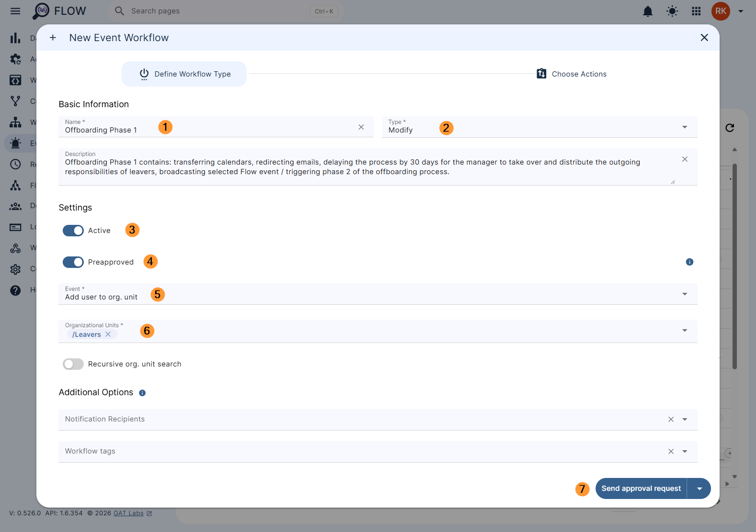Open the branch fork sidebar icon
The width and height of the screenshot is (756, 532).
15,101
